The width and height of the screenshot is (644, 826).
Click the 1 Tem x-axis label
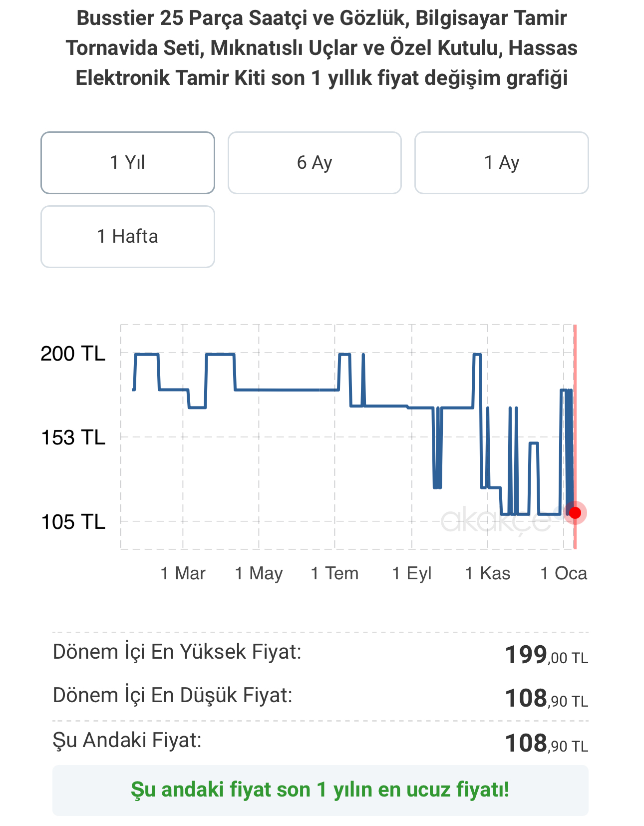(334, 573)
